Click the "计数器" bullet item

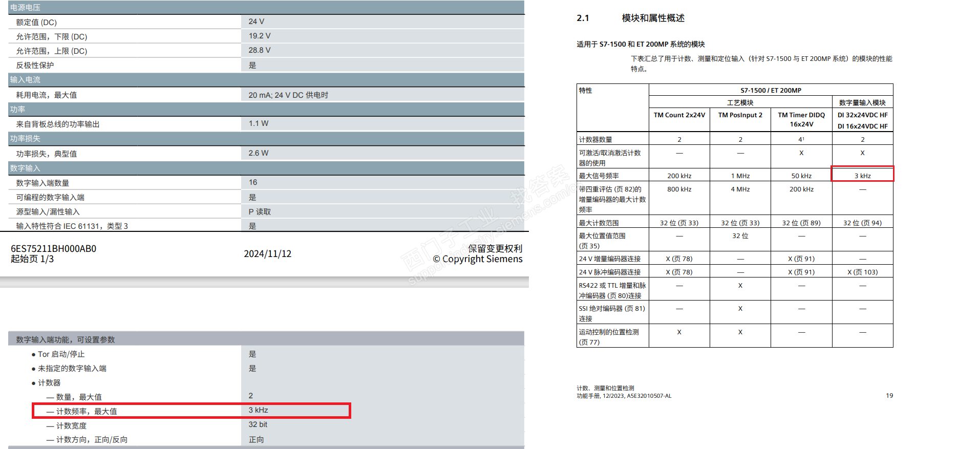click(x=49, y=383)
